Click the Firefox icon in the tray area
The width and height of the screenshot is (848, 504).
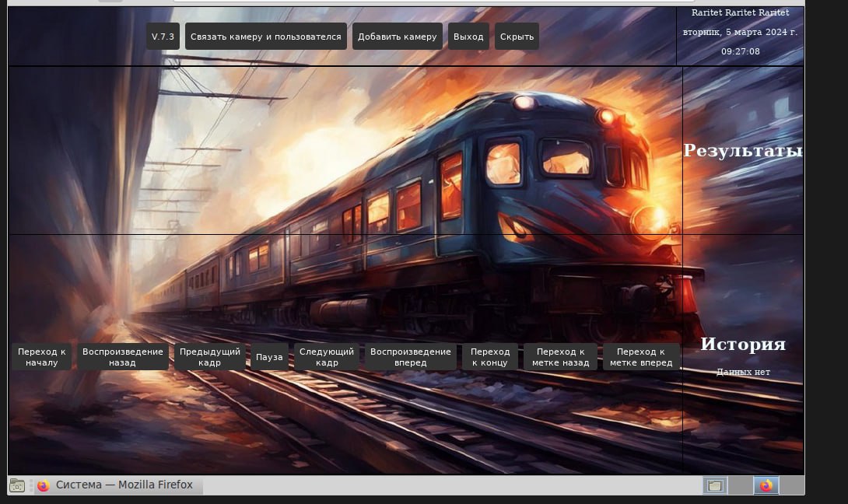click(x=766, y=485)
